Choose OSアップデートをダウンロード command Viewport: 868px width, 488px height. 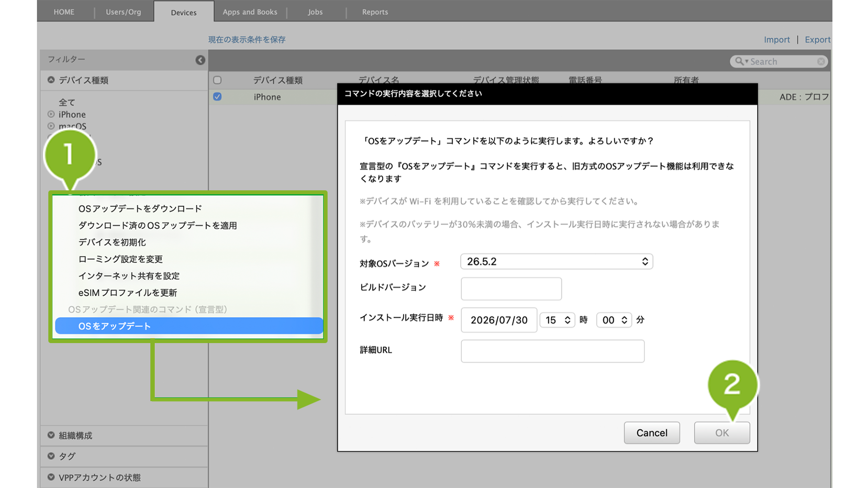coord(140,209)
